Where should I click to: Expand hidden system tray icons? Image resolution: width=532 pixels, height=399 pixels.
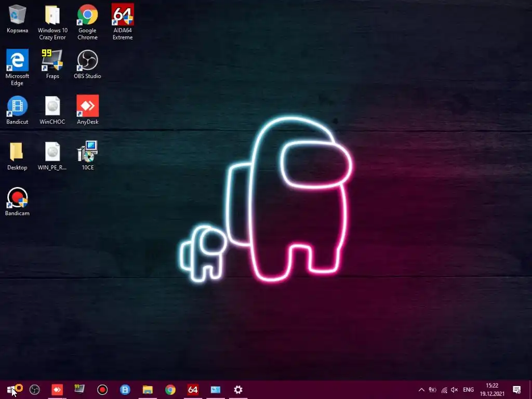click(421, 390)
